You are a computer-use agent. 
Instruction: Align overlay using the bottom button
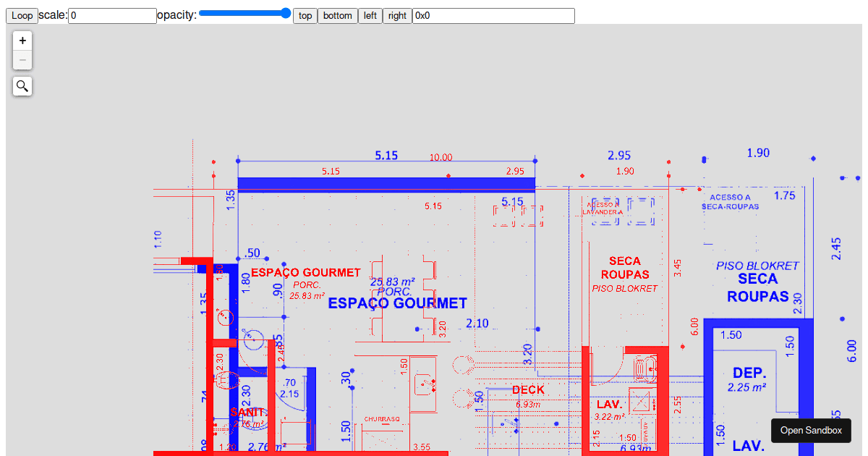(337, 15)
